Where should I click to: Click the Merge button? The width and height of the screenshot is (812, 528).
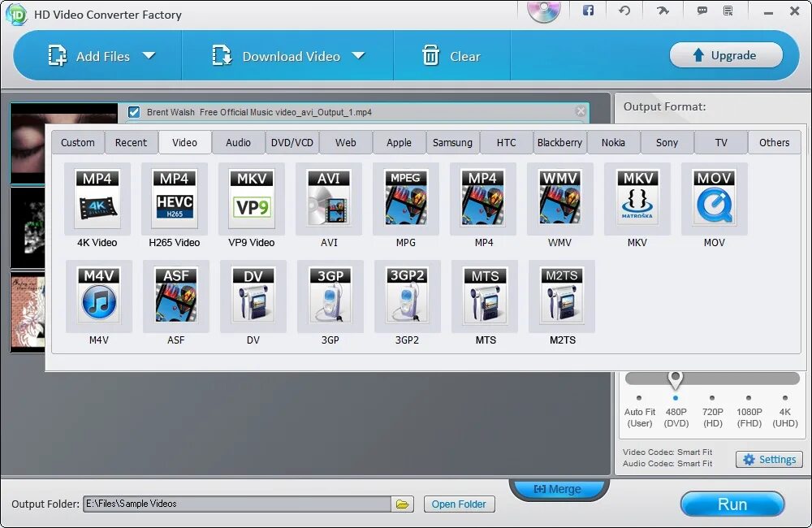point(558,489)
